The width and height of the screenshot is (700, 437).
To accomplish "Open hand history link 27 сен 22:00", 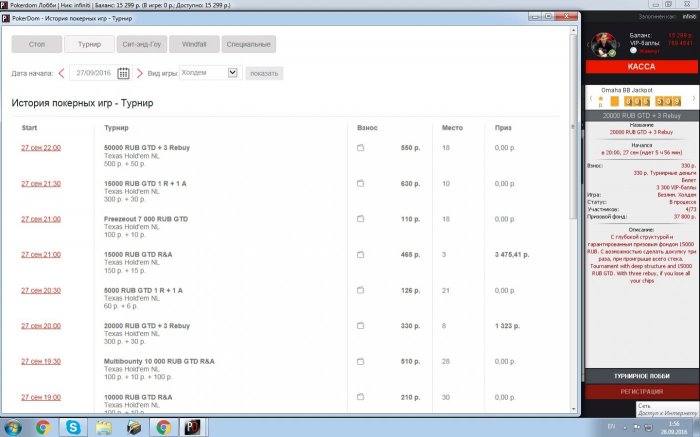I will point(41,148).
